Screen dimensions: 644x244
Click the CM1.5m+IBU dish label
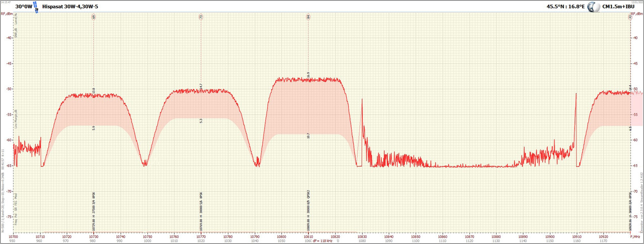pos(617,7)
